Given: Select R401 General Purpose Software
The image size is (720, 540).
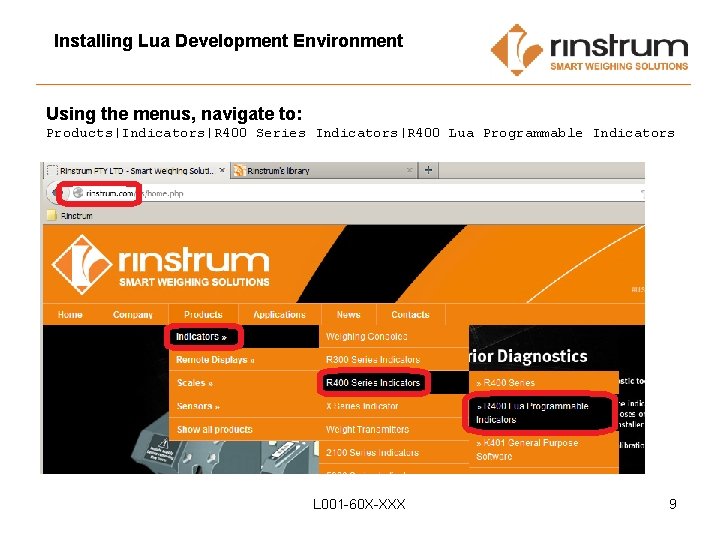Looking at the screenshot, I should (544, 450).
